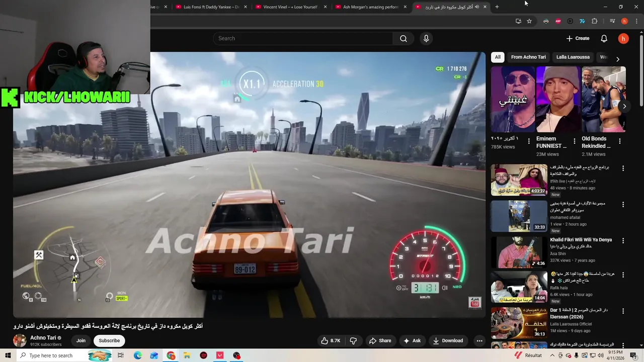Click the Create button
Image resolution: width=644 pixels, height=362 pixels.
tap(578, 38)
